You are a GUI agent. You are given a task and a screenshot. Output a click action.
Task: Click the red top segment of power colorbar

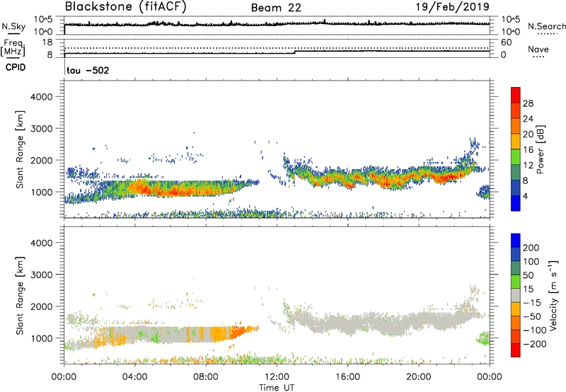tap(516, 95)
